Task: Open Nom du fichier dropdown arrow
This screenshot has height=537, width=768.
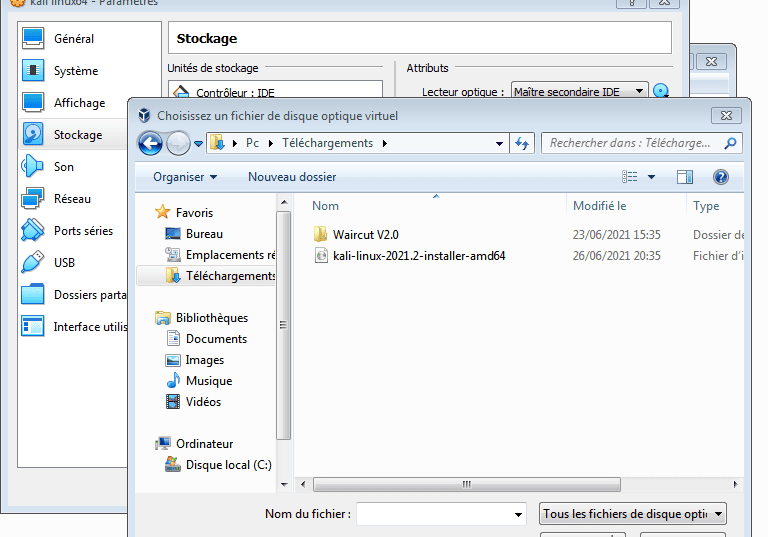Action: (518, 514)
